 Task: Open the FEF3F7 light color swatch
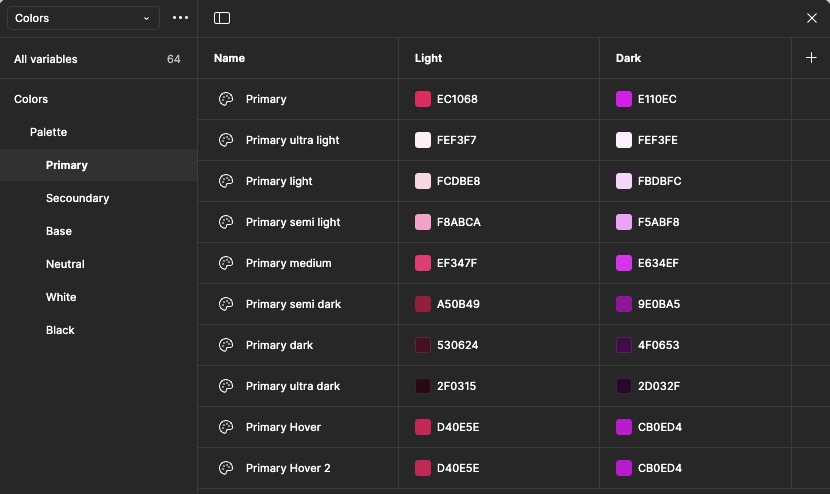click(x=423, y=140)
